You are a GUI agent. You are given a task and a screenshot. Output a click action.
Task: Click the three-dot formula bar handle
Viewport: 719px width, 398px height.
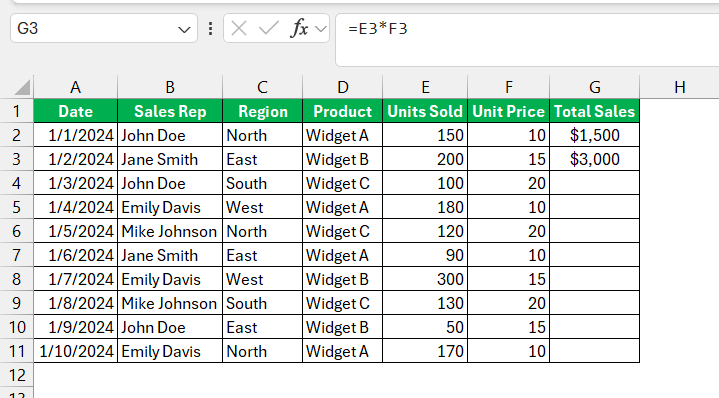point(210,29)
